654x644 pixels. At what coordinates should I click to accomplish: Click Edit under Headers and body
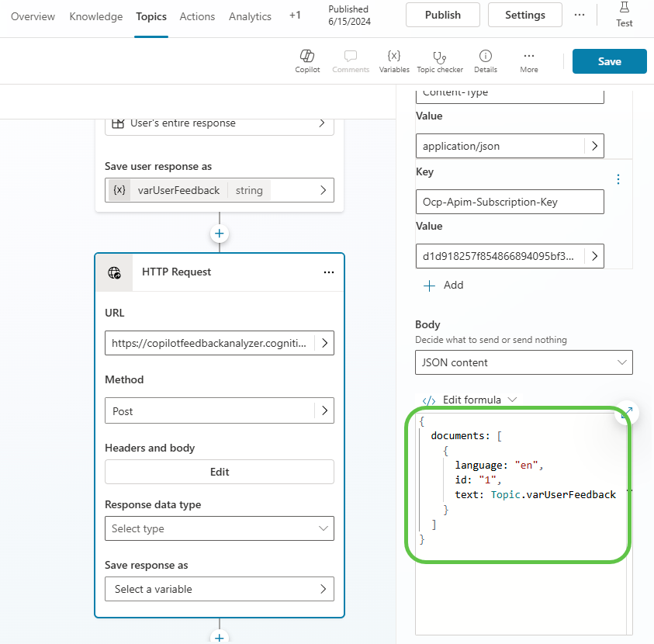[220, 472]
